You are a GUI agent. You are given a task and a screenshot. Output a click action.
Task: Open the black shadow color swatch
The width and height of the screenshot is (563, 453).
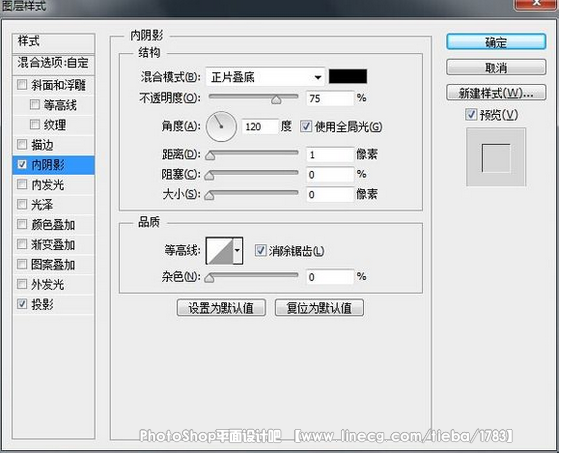coord(348,76)
